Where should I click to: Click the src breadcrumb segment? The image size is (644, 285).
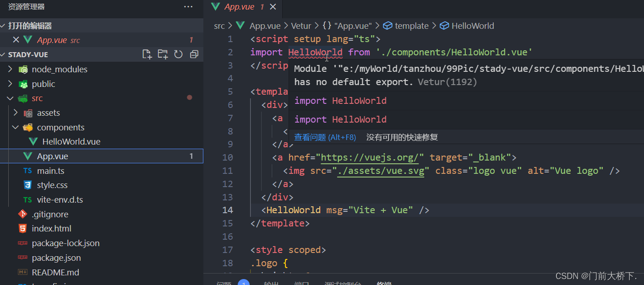pos(219,26)
